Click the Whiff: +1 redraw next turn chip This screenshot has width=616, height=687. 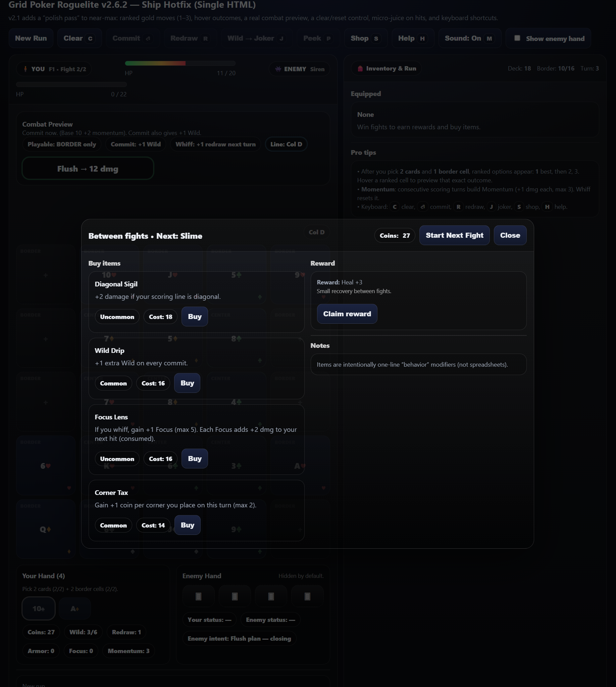(x=215, y=144)
